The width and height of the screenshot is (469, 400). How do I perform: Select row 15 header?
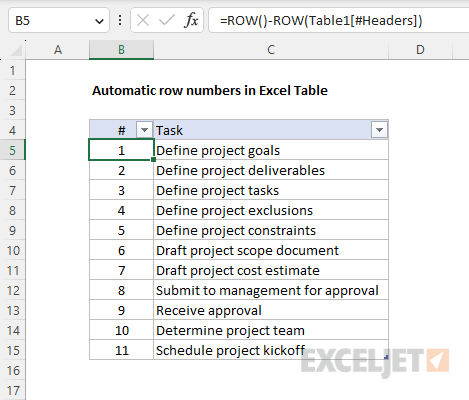(x=13, y=350)
